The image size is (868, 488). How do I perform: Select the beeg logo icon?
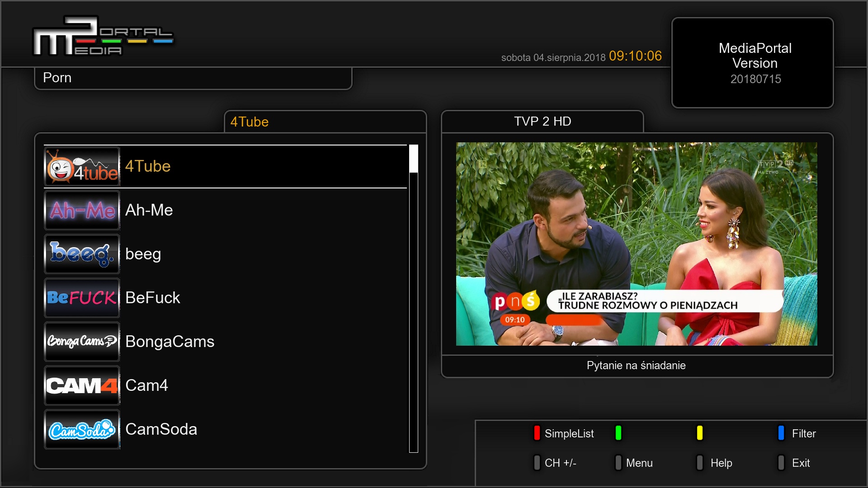tap(82, 254)
